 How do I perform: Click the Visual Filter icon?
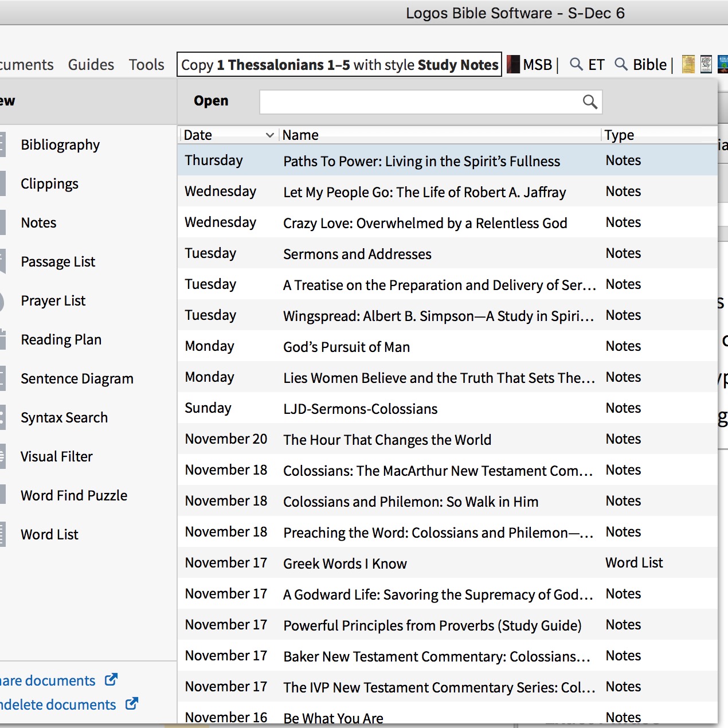(2, 456)
